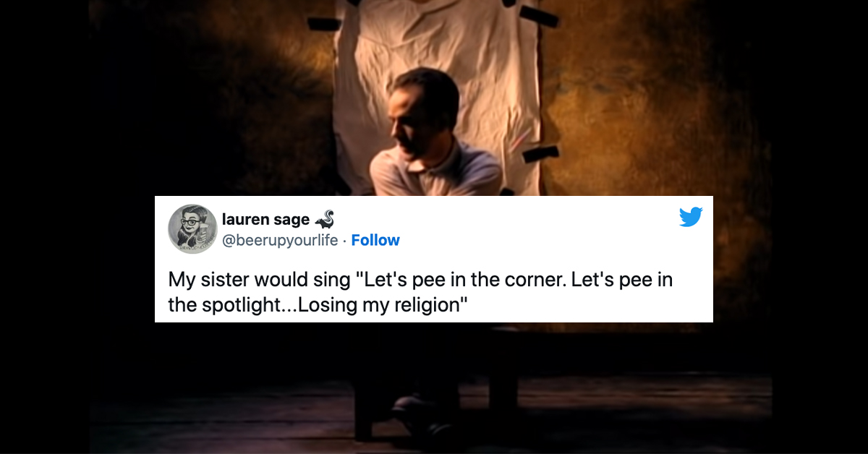Click the man's crossed arms above the tweet

(434, 181)
